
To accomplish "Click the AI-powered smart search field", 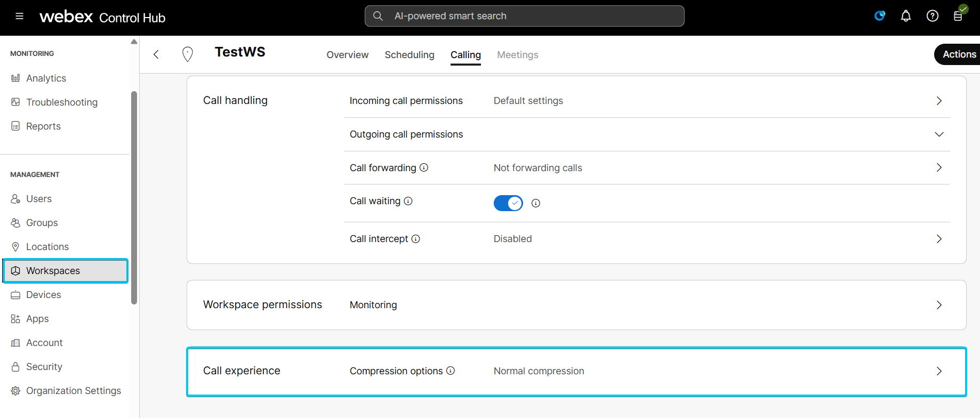I will point(524,16).
